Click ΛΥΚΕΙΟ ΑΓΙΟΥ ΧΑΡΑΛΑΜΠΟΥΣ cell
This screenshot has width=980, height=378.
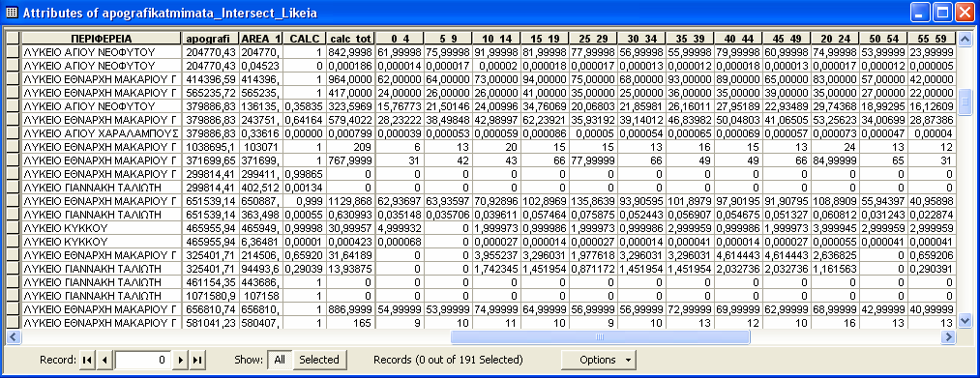[102, 133]
